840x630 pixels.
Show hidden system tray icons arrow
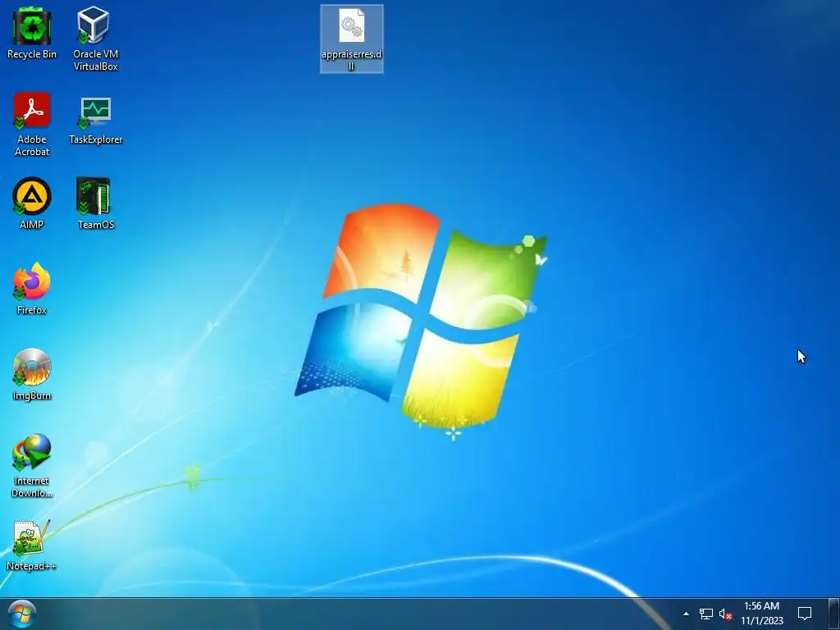pos(686,614)
